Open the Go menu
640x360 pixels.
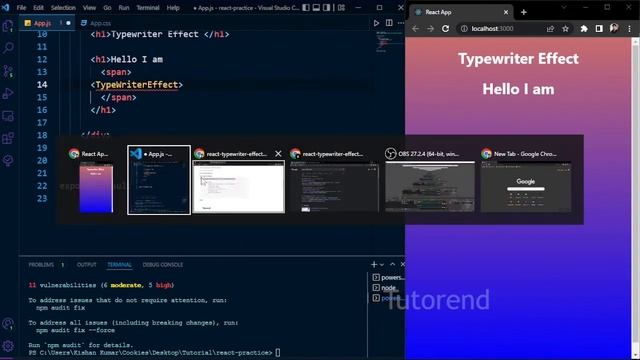[x=107, y=7]
